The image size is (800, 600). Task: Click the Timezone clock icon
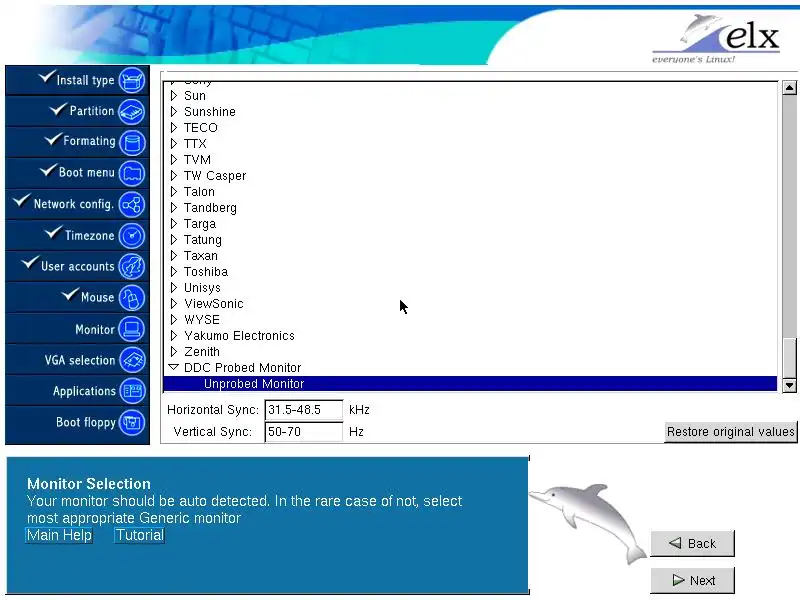pos(132,236)
